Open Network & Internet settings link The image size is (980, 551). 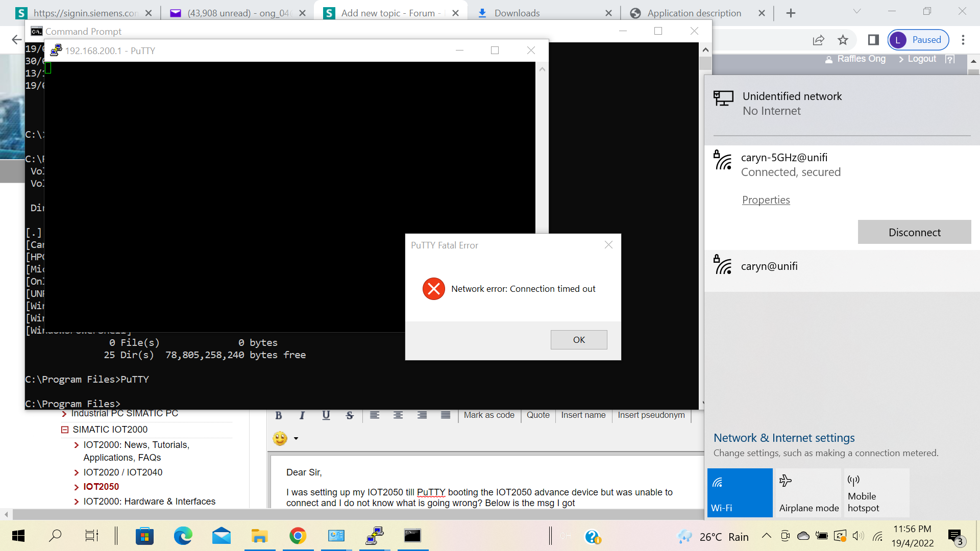(783, 438)
